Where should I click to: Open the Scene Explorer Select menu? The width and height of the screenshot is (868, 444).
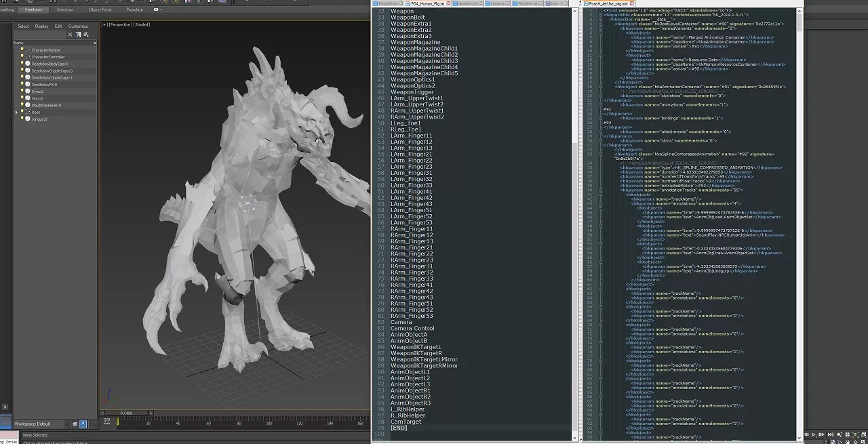(x=23, y=26)
